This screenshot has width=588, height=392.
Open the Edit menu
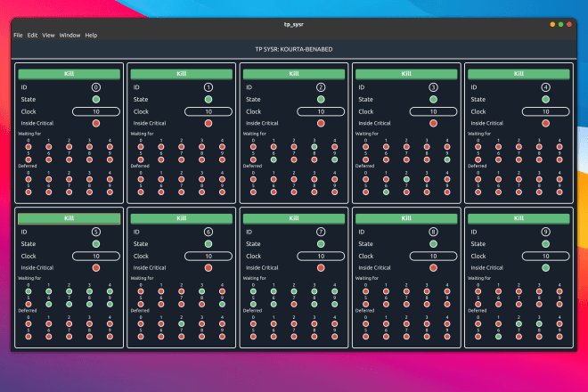[32, 36]
